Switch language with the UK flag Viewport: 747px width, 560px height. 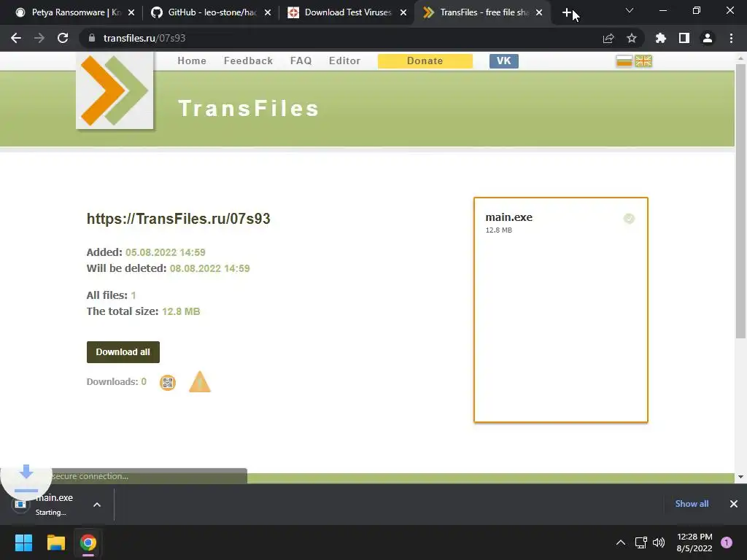(x=643, y=61)
